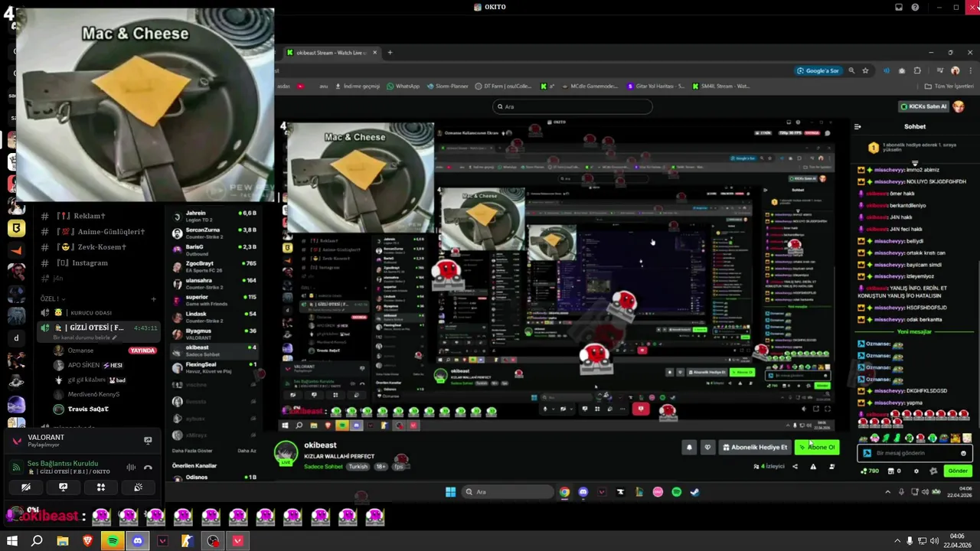The height and width of the screenshot is (551, 980).
Task: Open ZgocBrayt channel in sidebar
Action: (214, 266)
